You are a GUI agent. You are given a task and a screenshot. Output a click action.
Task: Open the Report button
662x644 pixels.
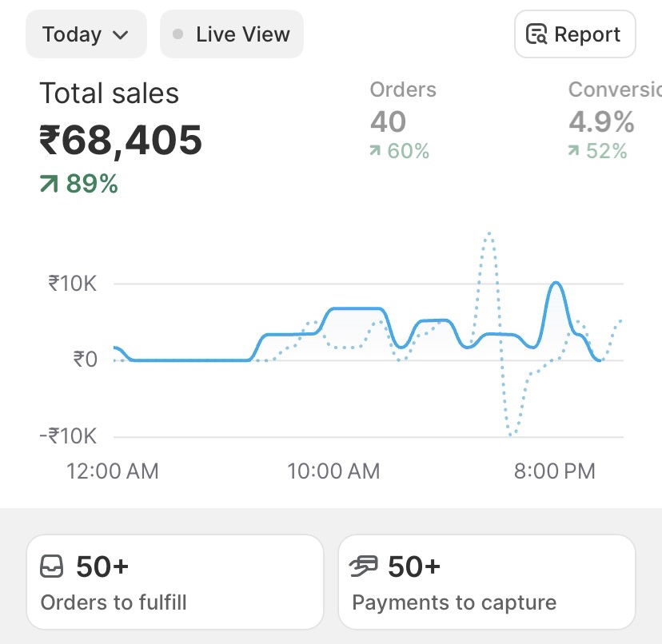(x=574, y=34)
